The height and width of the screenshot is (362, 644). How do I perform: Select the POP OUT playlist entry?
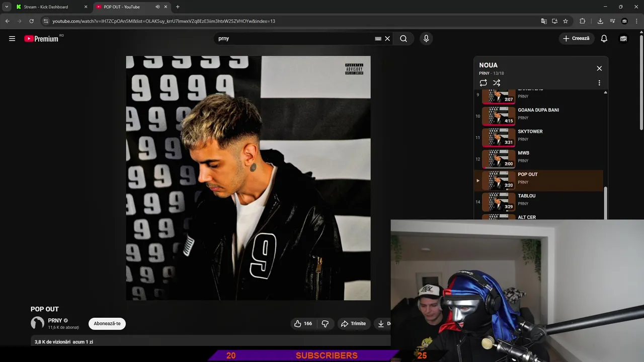[x=539, y=180]
